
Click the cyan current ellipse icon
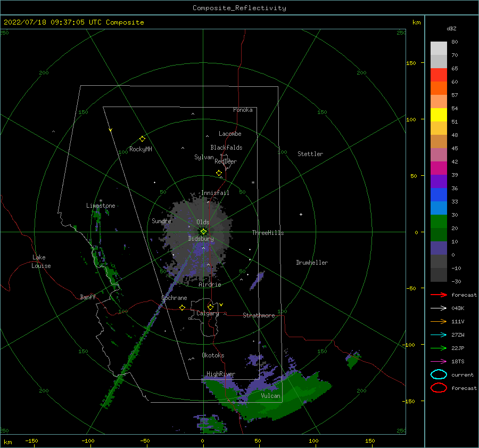point(439,374)
